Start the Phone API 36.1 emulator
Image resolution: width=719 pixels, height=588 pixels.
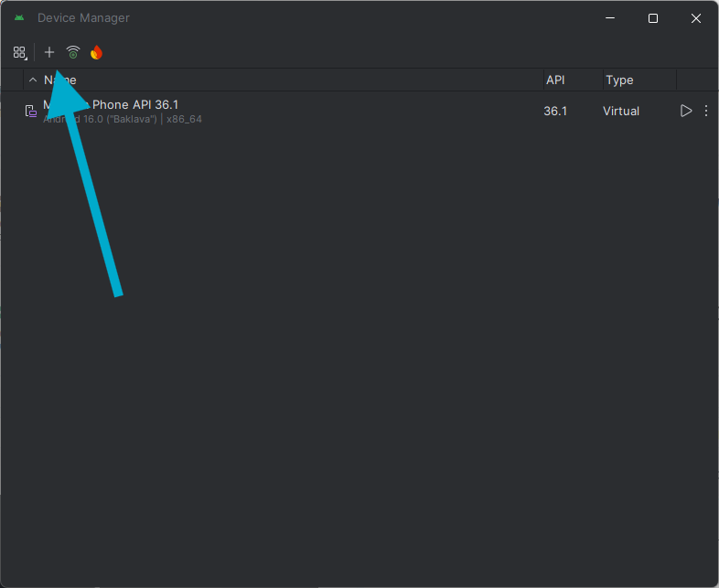[x=686, y=111]
